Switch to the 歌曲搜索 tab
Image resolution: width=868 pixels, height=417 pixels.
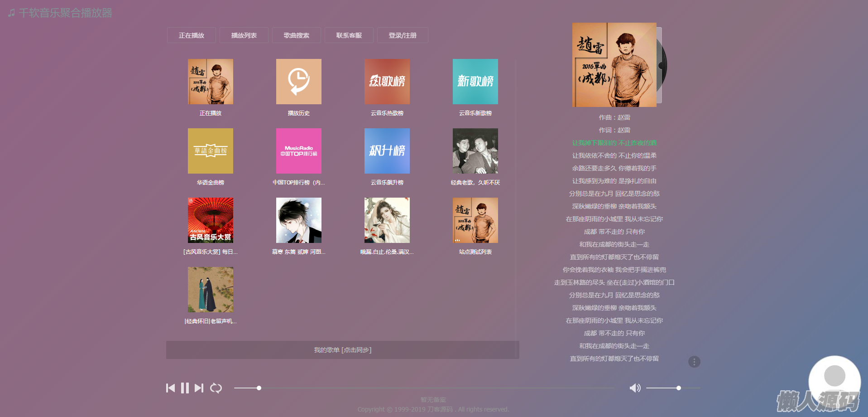297,35
